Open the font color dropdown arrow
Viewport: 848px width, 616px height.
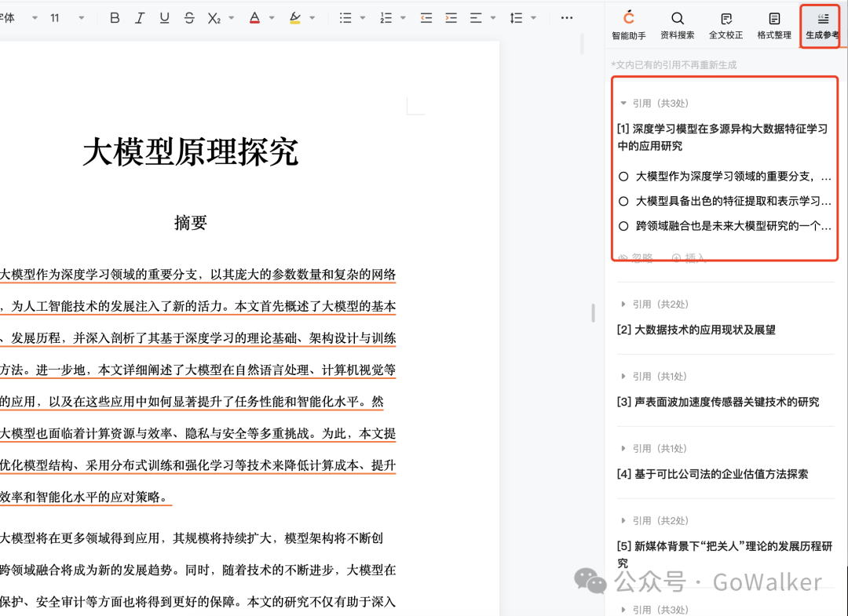(272, 18)
